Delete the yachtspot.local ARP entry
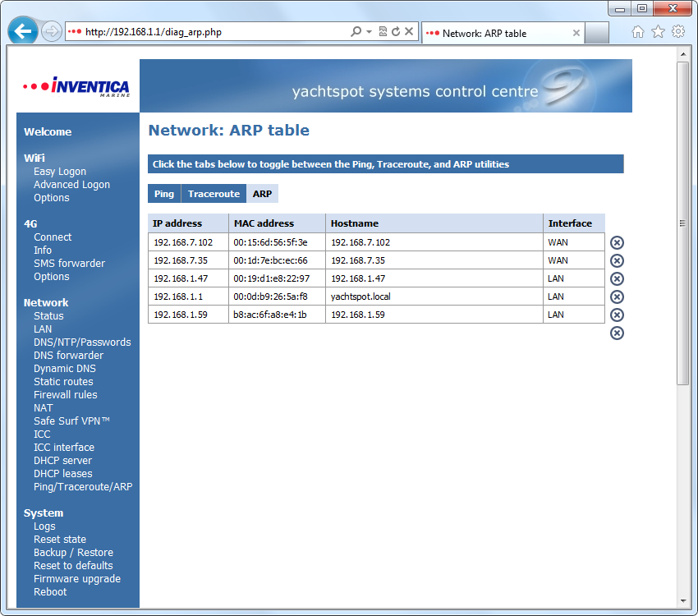This screenshot has height=616, width=698. (x=617, y=297)
